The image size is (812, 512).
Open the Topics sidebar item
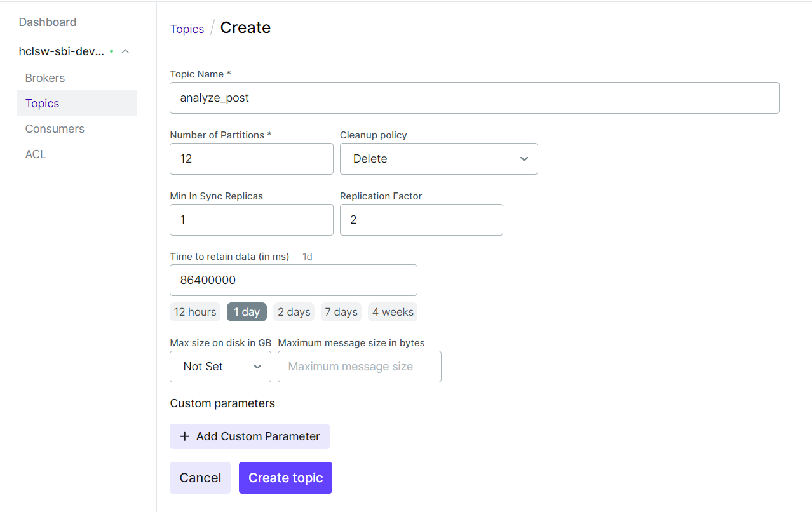(42, 104)
